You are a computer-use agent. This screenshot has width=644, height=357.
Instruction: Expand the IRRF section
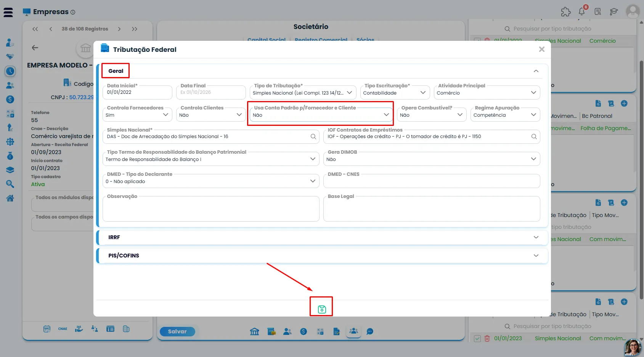point(536,237)
